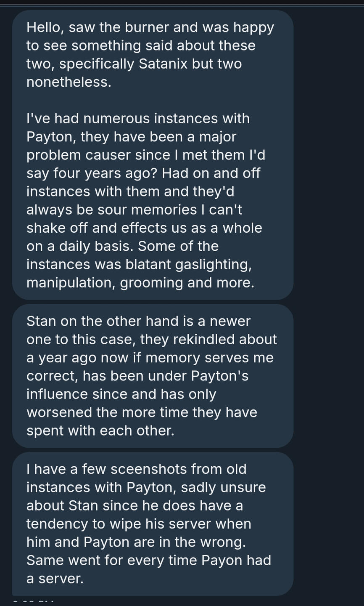The height and width of the screenshot is (606, 364).
Task: Click the word 'nonetheless.' in first paragraph
Action: (x=69, y=82)
